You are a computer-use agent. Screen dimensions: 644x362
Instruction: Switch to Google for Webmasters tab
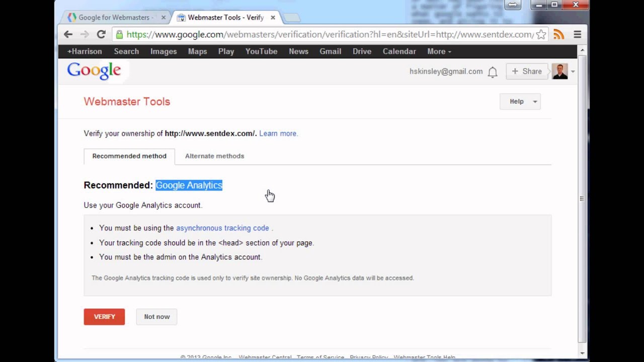[116, 17]
